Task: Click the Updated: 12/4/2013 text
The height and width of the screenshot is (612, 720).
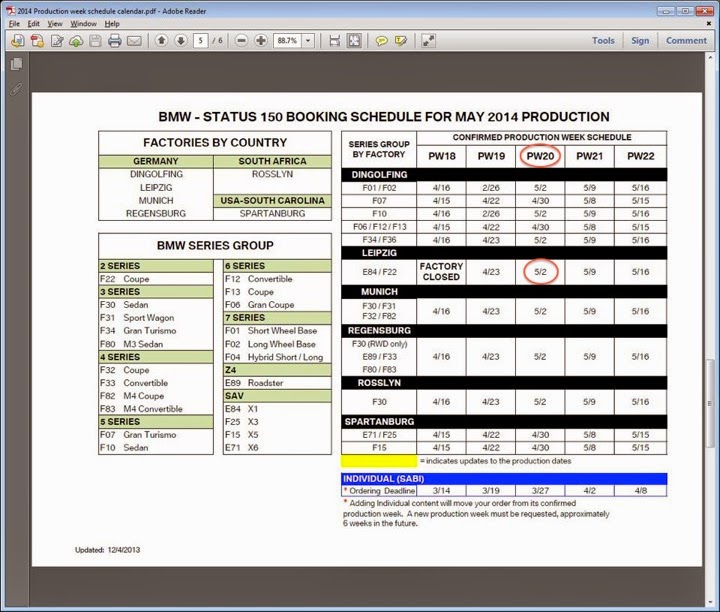Action: coord(107,550)
